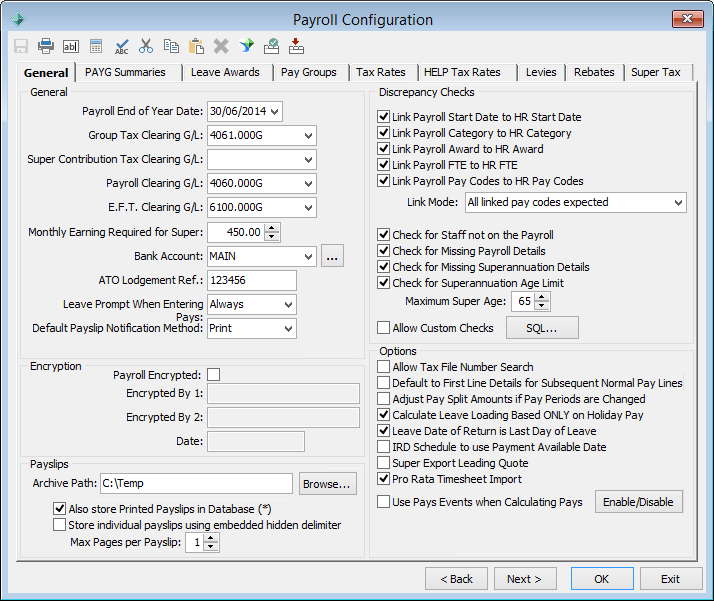The height and width of the screenshot is (601, 714).
Task: Select the Super Tax tab
Action: 656,72
